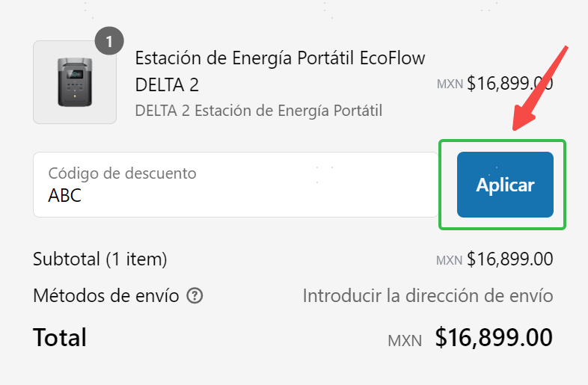Viewport: 588px width, 385px height.
Task: Select the Código de descuento field label
Action: (x=122, y=173)
